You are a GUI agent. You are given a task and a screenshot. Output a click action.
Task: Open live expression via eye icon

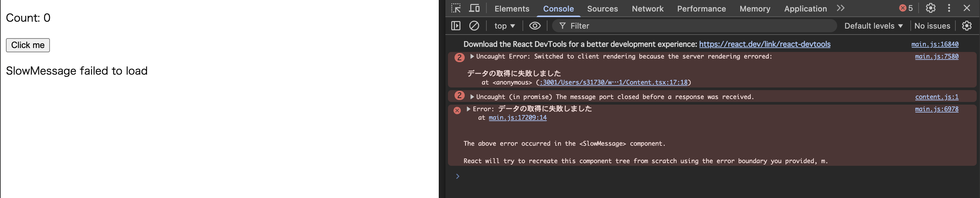535,26
